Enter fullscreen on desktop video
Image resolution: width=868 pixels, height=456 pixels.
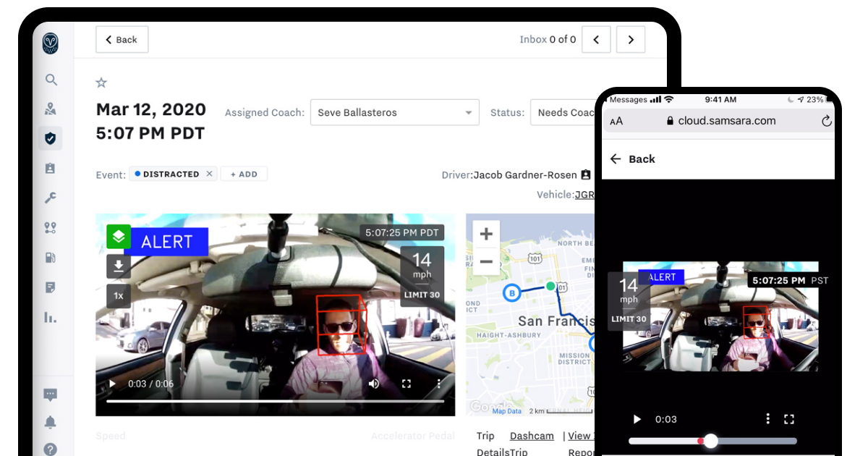407,384
